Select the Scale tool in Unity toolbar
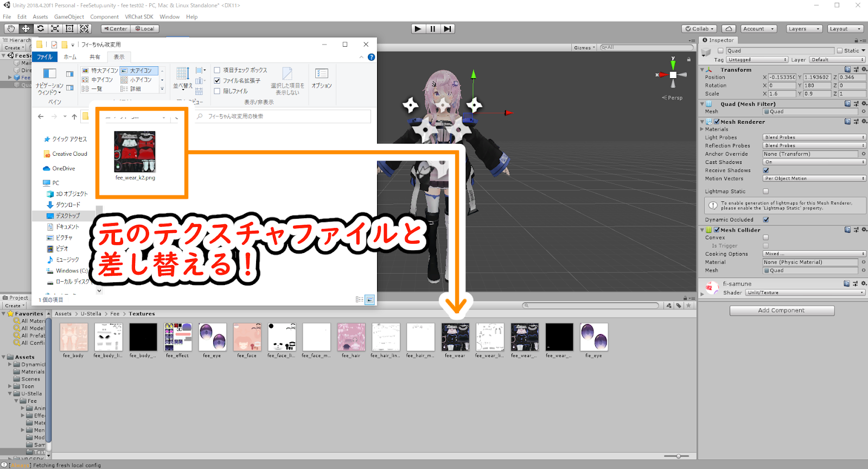This screenshot has width=868, height=469. (55, 29)
